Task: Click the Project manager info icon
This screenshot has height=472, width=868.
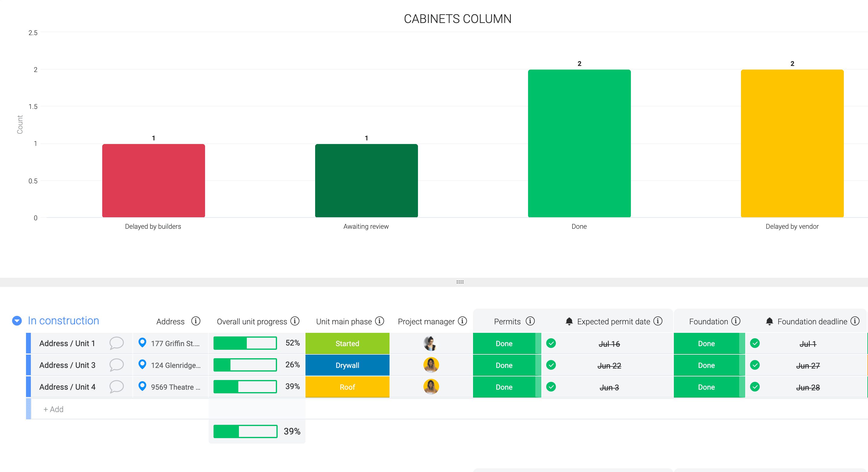Action: tap(463, 321)
